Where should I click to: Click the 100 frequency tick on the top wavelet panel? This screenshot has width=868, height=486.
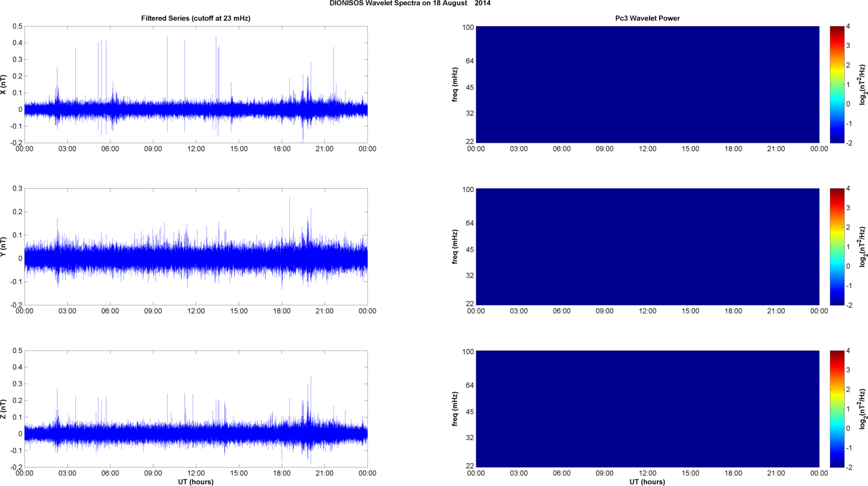pyautogui.click(x=468, y=27)
